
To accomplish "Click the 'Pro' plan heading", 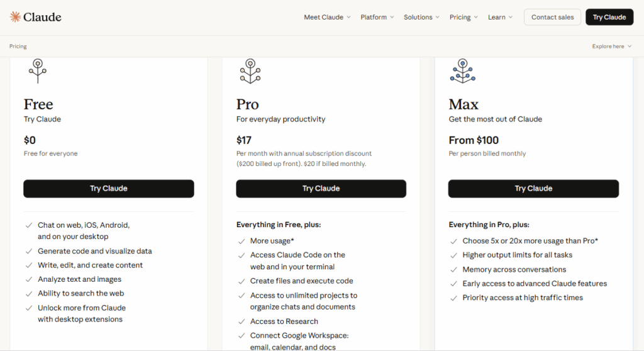I will (248, 104).
